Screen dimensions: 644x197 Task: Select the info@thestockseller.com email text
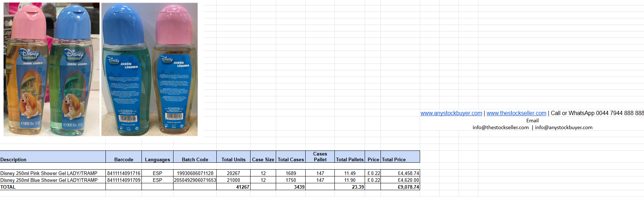click(500, 127)
